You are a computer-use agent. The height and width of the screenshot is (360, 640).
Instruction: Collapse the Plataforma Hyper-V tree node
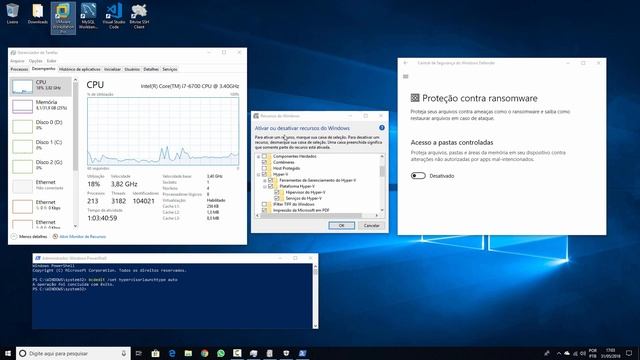[264, 186]
